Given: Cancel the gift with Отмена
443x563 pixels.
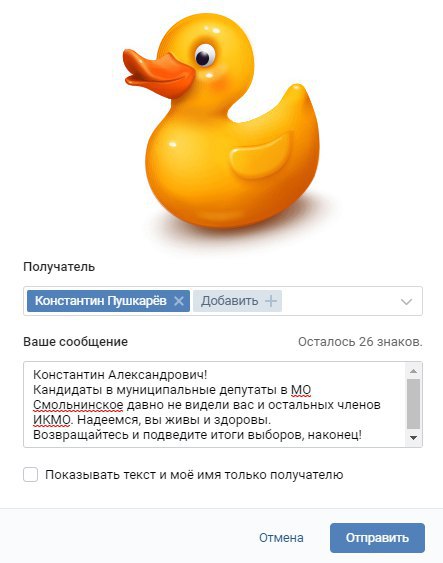Looking at the screenshot, I should (281, 538).
